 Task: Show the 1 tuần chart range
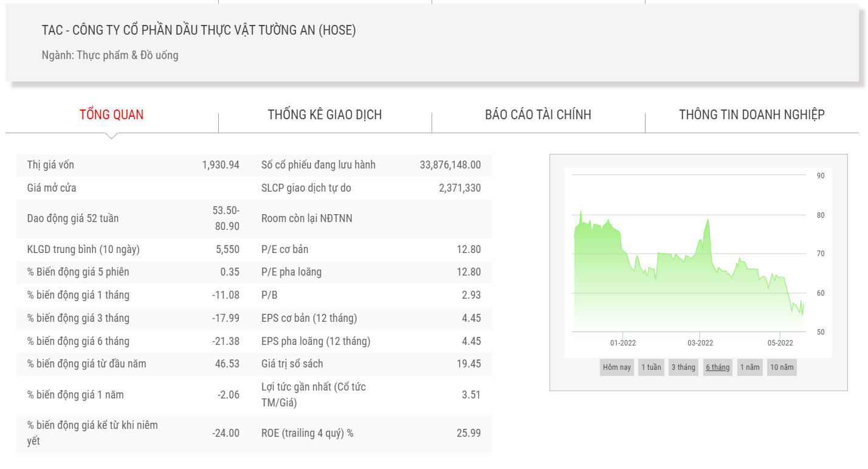coord(651,367)
